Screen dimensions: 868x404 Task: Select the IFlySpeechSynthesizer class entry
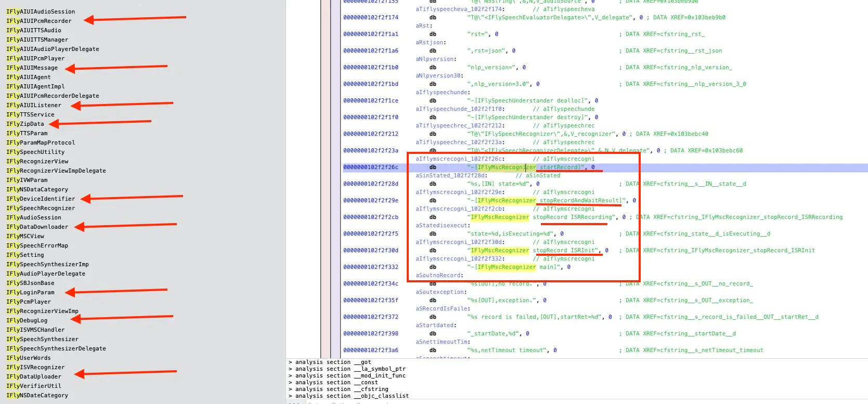[x=42, y=339]
